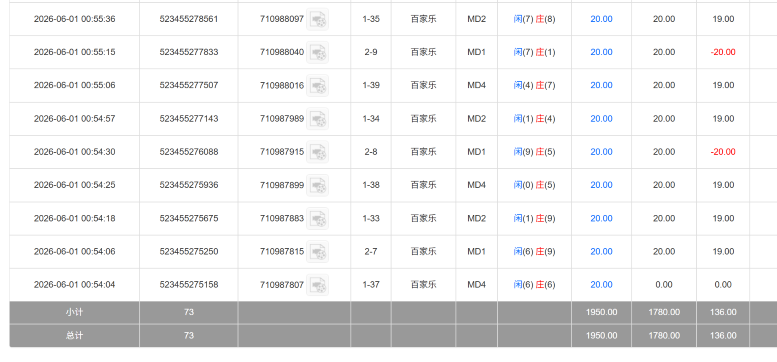Image resolution: width=777 pixels, height=362 pixels.
Task: Select the 1-33 shoe cell
Action: (x=371, y=218)
